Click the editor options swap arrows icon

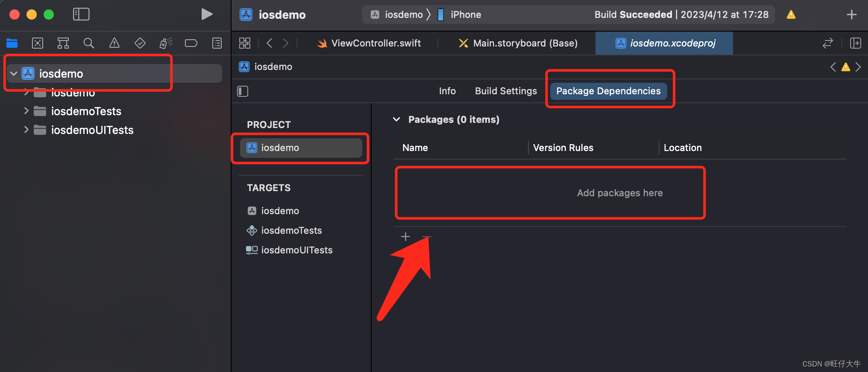click(828, 43)
